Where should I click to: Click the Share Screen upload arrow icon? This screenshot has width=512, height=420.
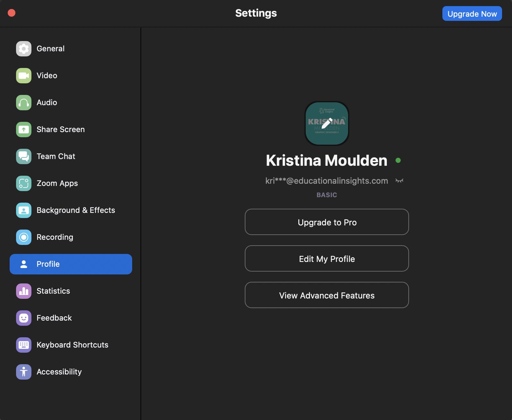pos(24,130)
